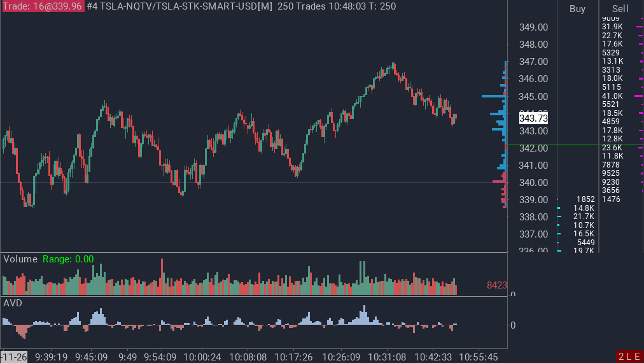Viewport: 644px width, 363px height.
Task: Click the 10:31:08 time axis label
Action: point(388,357)
